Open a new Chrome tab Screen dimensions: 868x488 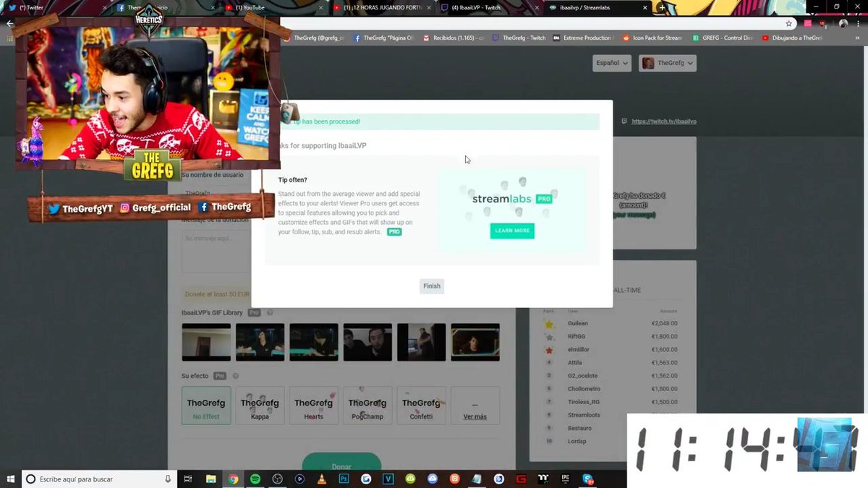click(662, 7)
